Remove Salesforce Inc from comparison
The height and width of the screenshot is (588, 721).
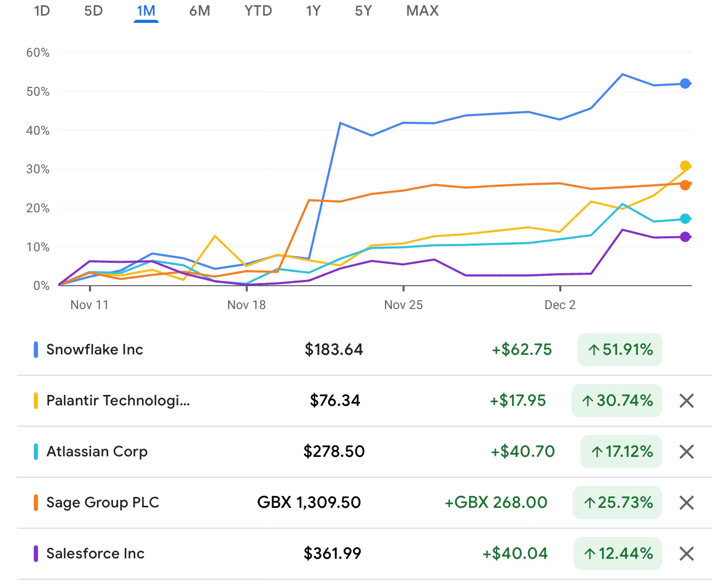(x=687, y=554)
